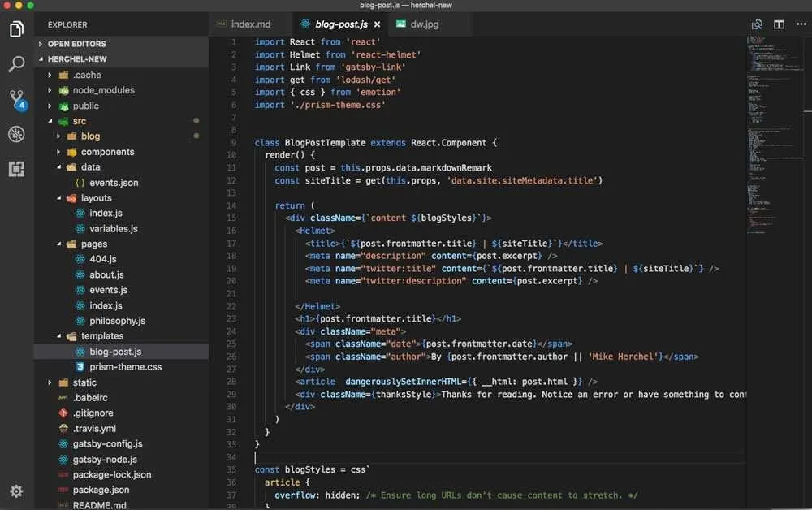Open Settings with the gear icon

(x=16, y=491)
